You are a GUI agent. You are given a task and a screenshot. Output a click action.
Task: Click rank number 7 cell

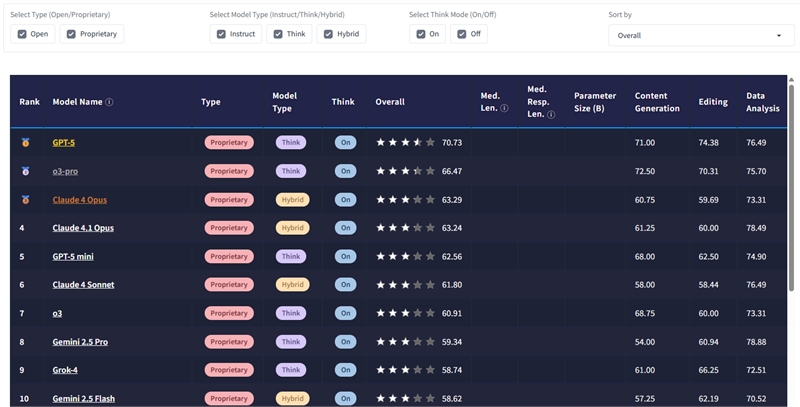click(22, 313)
